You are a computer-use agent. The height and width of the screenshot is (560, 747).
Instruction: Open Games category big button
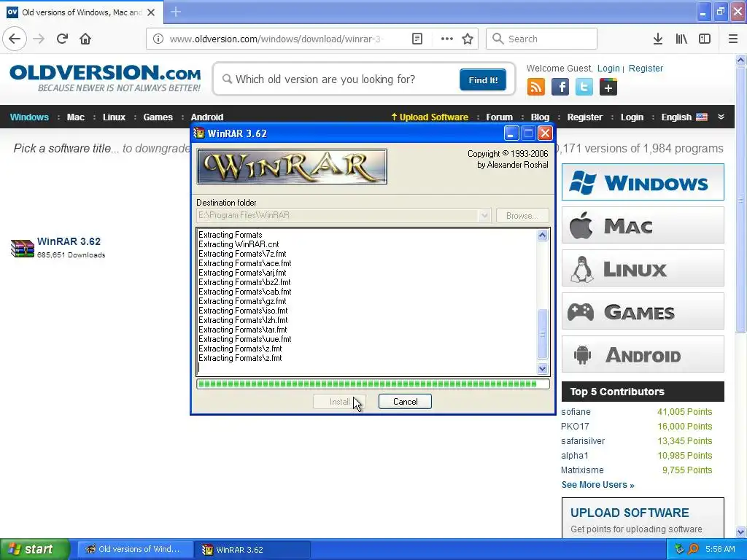tap(643, 311)
